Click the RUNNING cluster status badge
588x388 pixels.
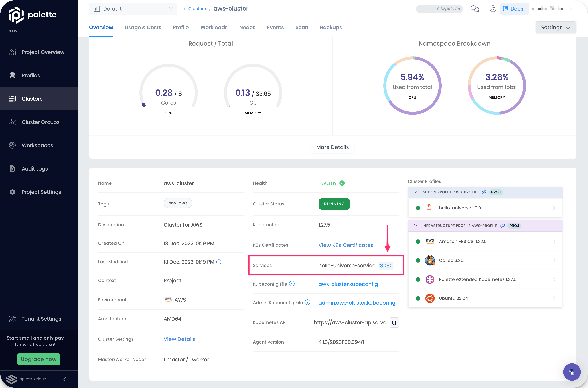coord(334,204)
